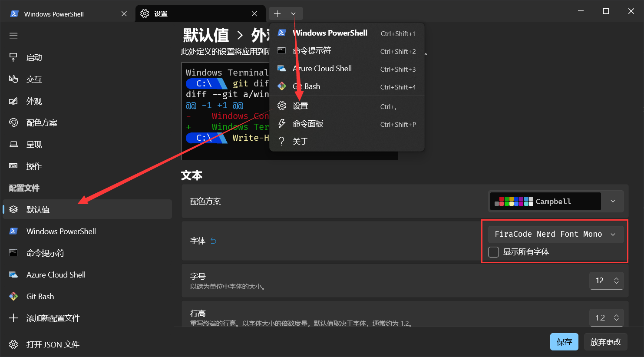Click the 行高 value field showing 1.2
Image resolution: width=644 pixels, height=357 pixels.
(x=600, y=318)
